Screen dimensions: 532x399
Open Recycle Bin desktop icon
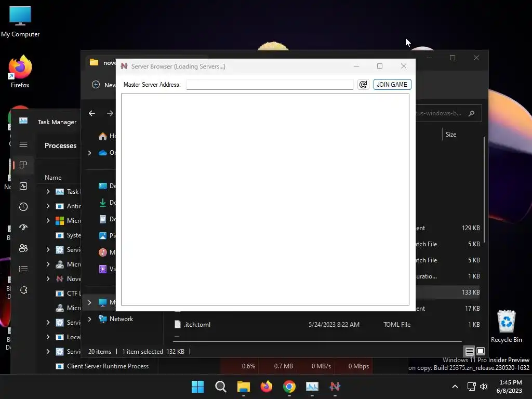pyautogui.click(x=506, y=326)
